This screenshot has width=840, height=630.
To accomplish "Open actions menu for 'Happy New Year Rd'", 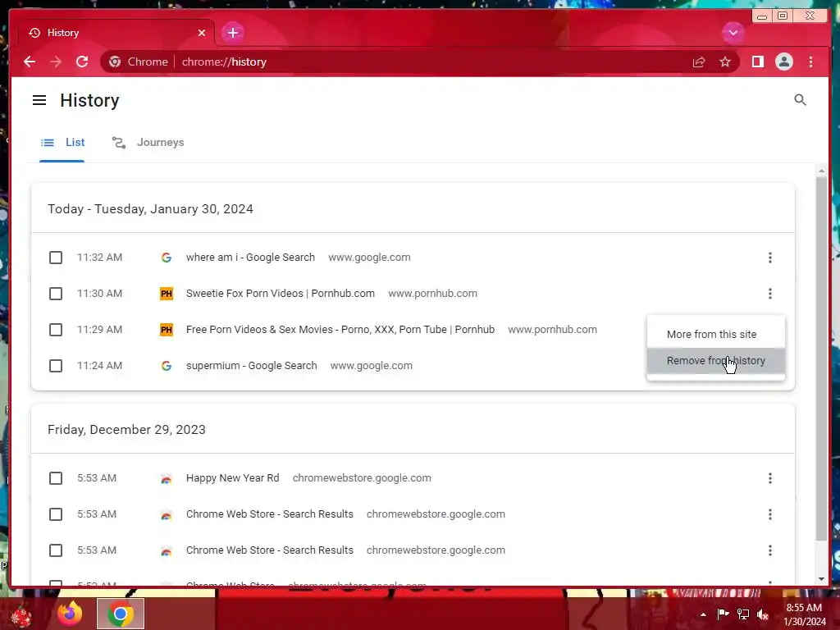I will (769, 478).
